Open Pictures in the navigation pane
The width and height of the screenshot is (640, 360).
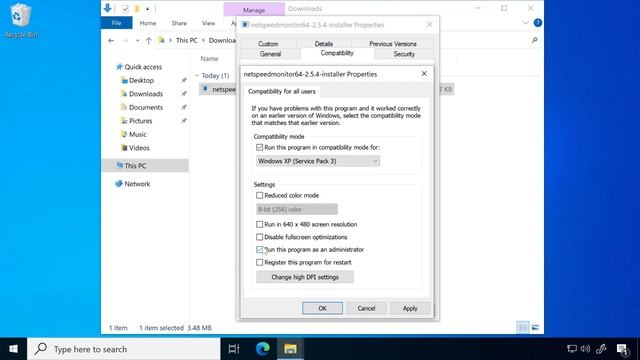pos(140,121)
